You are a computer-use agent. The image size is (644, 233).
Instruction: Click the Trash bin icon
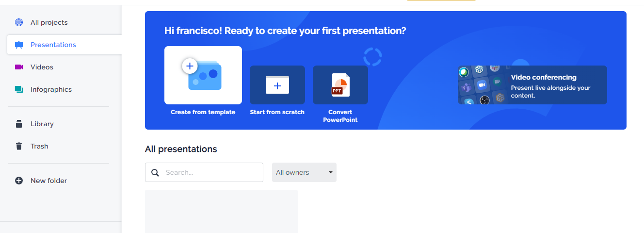pos(19,146)
